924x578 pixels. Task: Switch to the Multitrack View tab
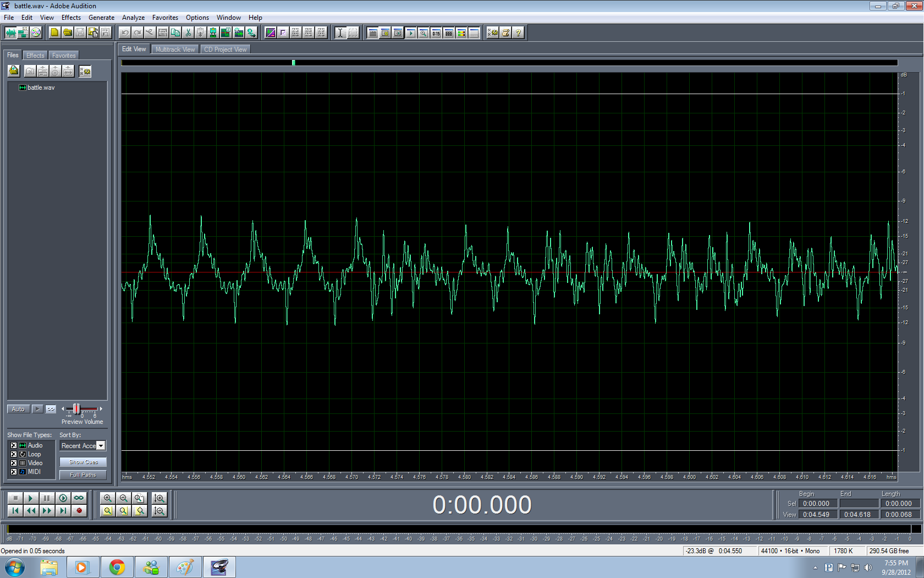175,50
